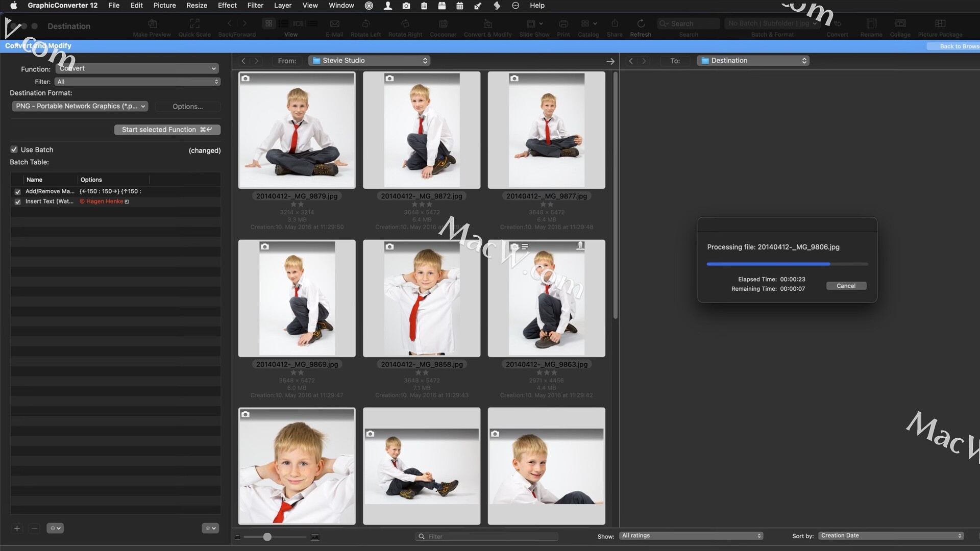Open the Filter dropdown set to All
The width and height of the screenshot is (980, 551).
137,82
